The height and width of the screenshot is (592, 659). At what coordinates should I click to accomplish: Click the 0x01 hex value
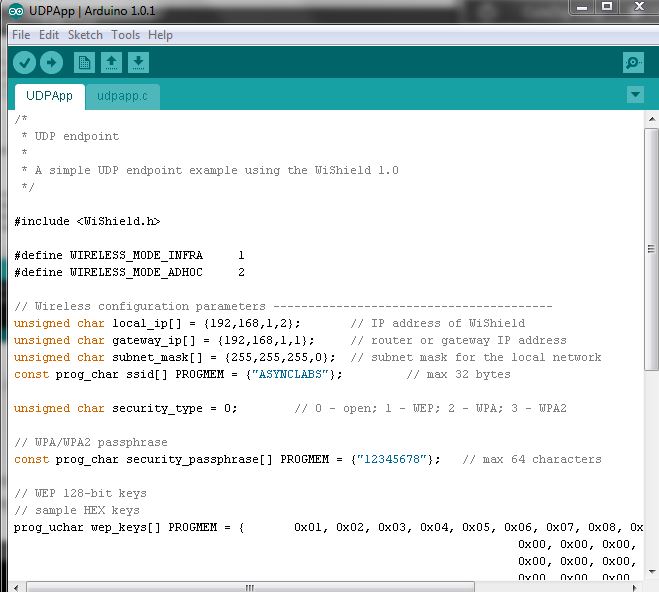pos(308,527)
